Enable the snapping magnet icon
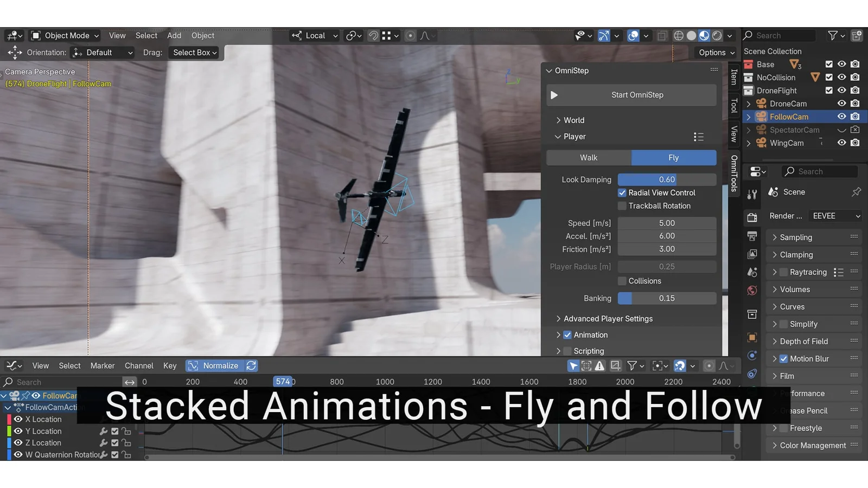The width and height of the screenshot is (868, 488). click(x=373, y=35)
